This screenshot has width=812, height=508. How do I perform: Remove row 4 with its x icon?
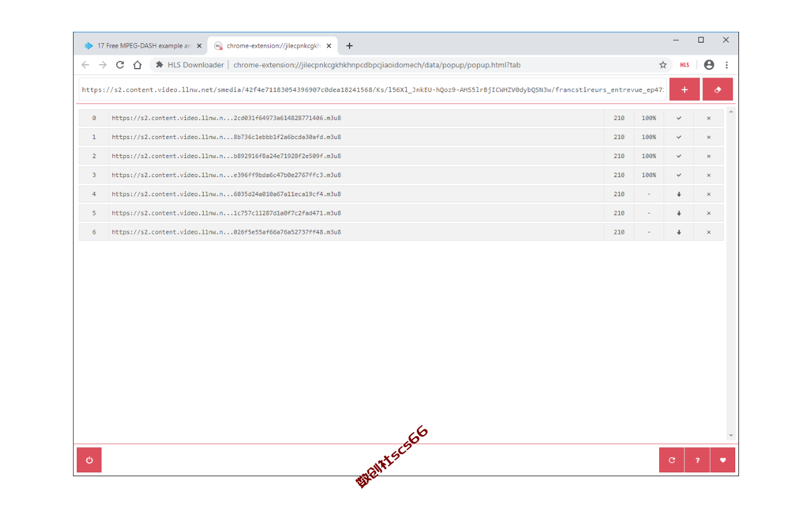709,194
